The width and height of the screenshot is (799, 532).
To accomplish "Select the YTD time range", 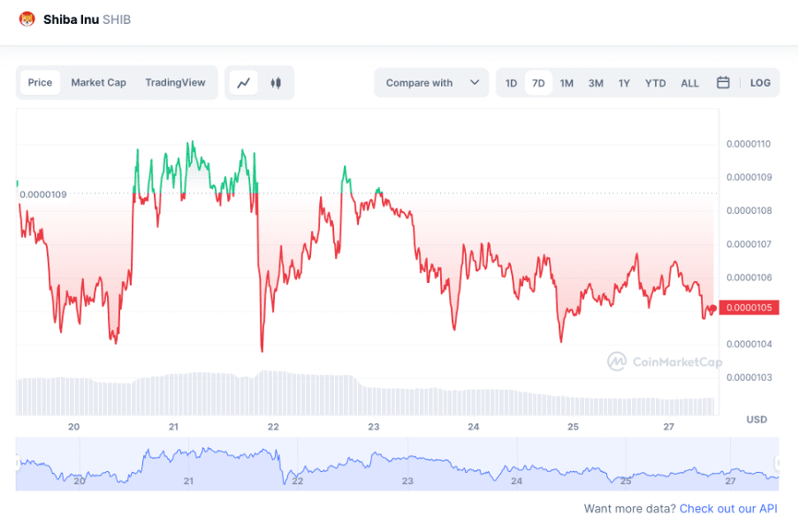I will pyautogui.click(x=655, y=82).
